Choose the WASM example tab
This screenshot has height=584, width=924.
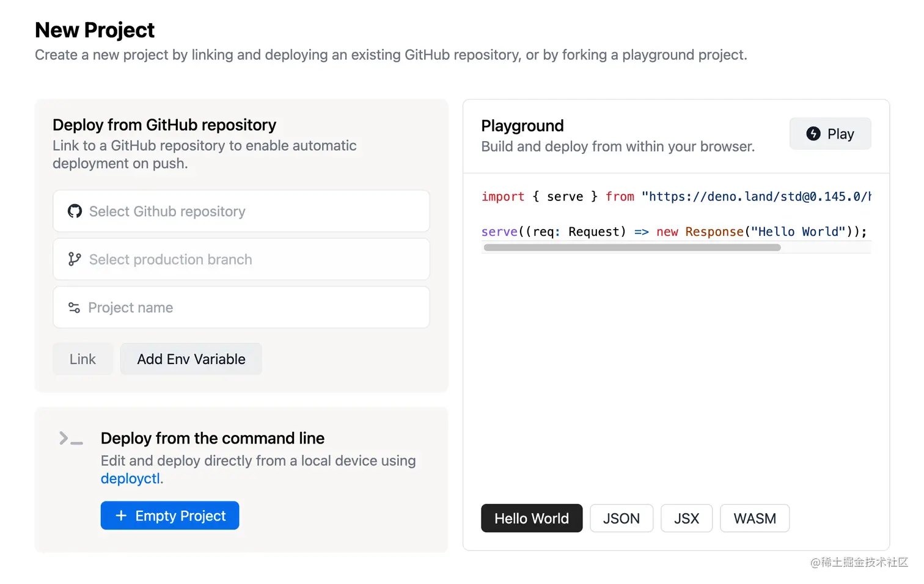(x=754, y=519)
